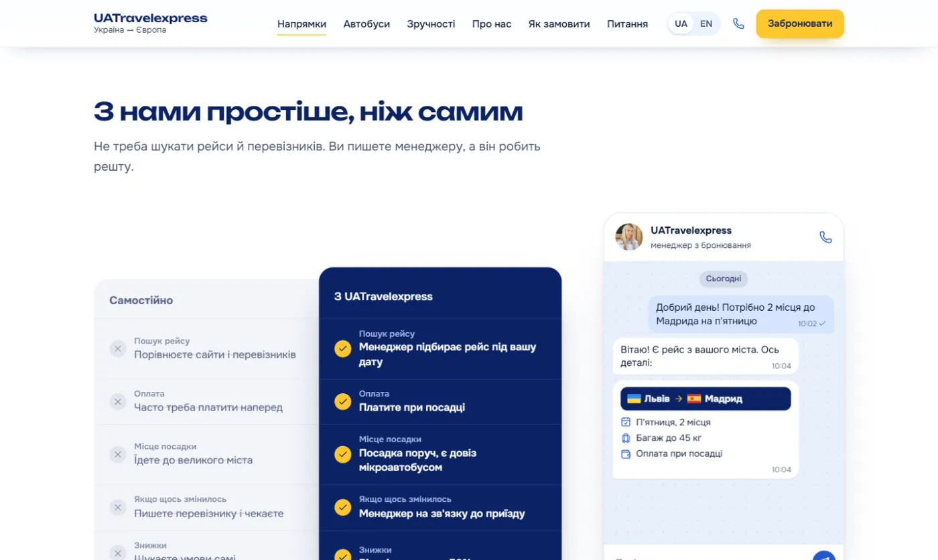938x560 pixels.
Task: Click the 'Сьогодні' date chip in chat
Action: coord(724,279)
